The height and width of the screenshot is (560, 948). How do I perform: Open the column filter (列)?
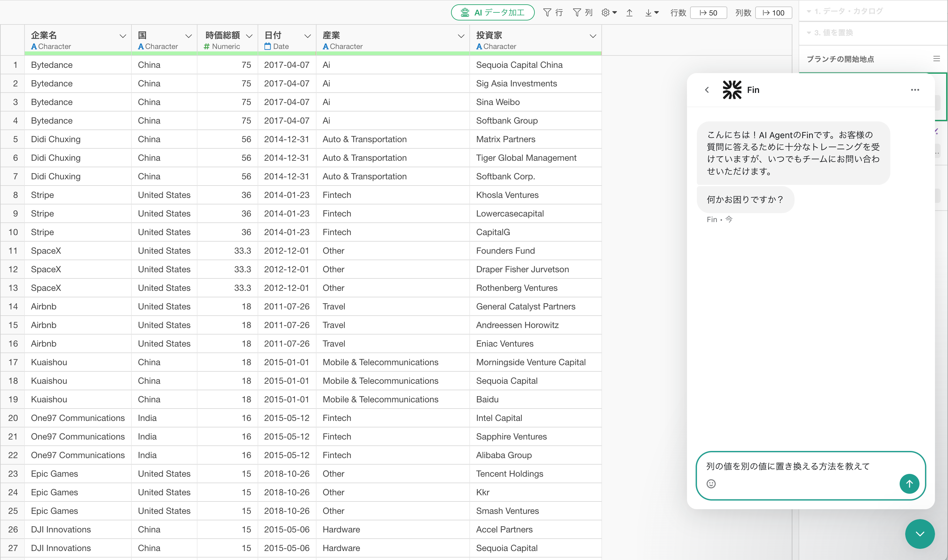583,12
